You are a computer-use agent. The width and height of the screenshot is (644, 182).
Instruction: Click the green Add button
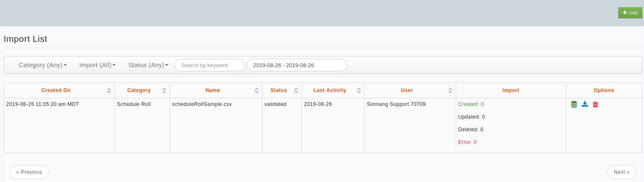click(x=630, y=12)
